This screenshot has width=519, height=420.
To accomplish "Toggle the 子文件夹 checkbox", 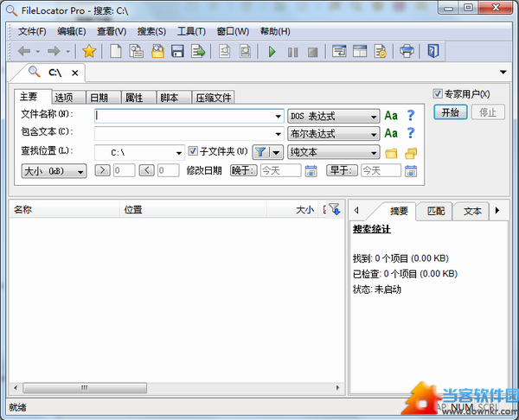I will coord(193,151).
